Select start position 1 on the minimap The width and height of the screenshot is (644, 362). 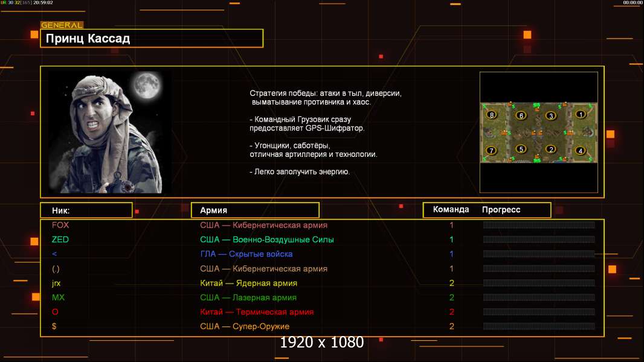point(581,115)
